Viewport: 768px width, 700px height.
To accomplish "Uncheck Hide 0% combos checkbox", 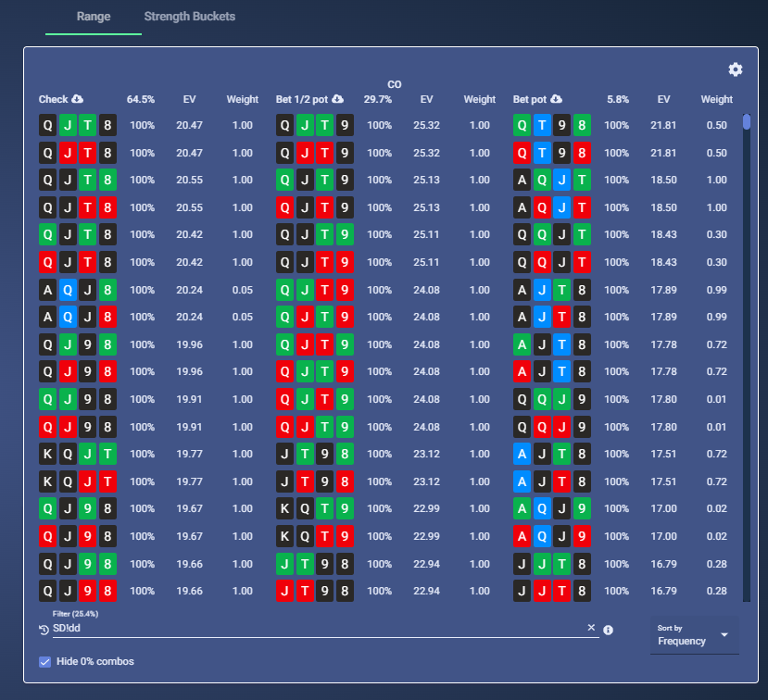I will [44, 662].
